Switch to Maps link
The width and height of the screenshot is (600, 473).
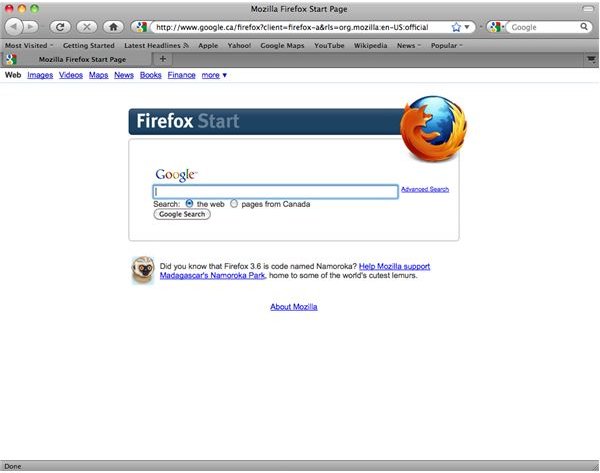coord(99,75)
